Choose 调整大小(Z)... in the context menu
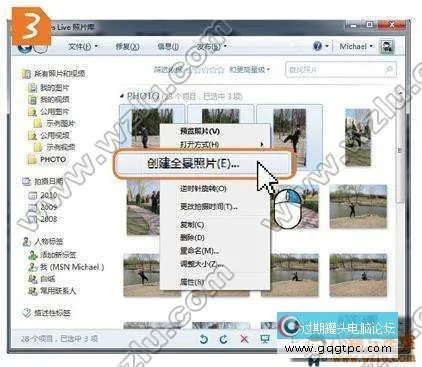Viewport: 422px width, 367px height. click(x=201, y=264)
